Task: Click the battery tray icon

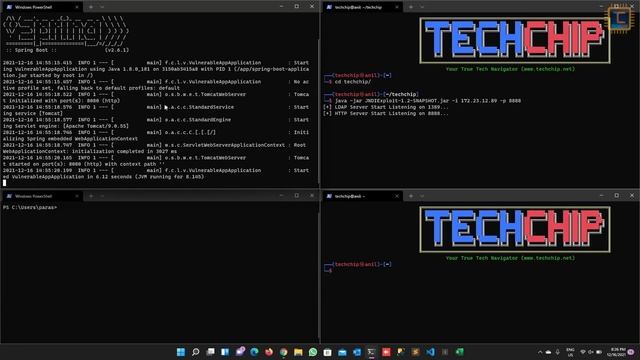Action: (x=599, y=352)
